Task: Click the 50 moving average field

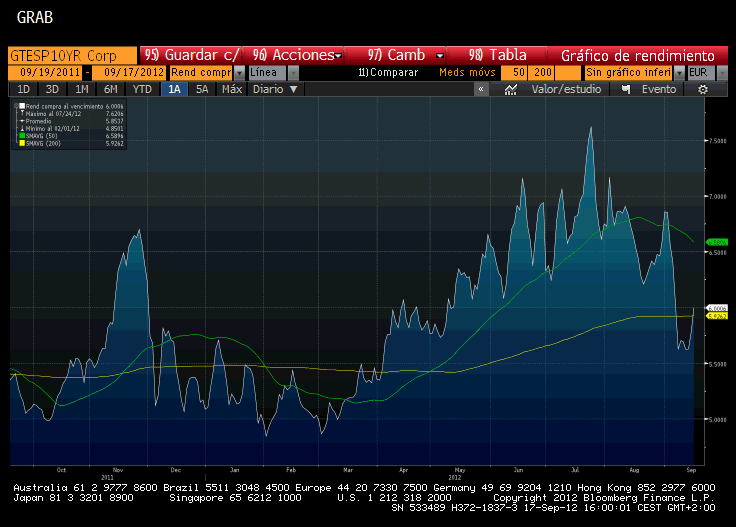Action: 514,73
